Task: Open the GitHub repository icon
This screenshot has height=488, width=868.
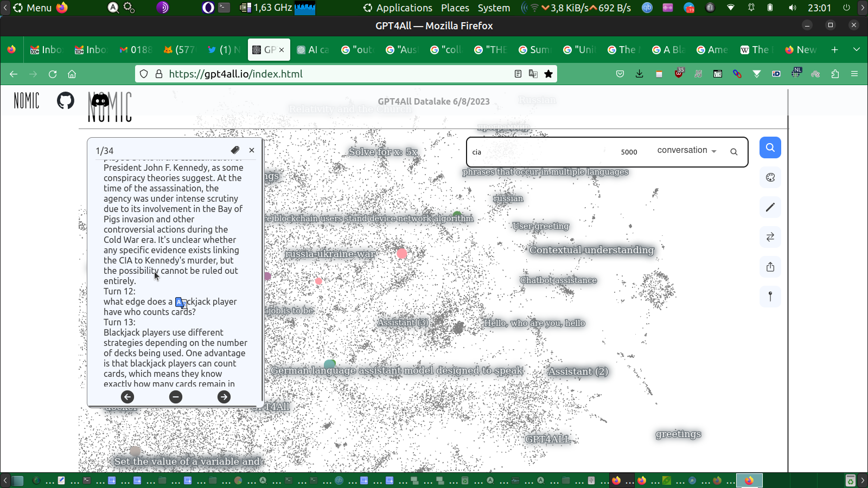Action: 66,100
